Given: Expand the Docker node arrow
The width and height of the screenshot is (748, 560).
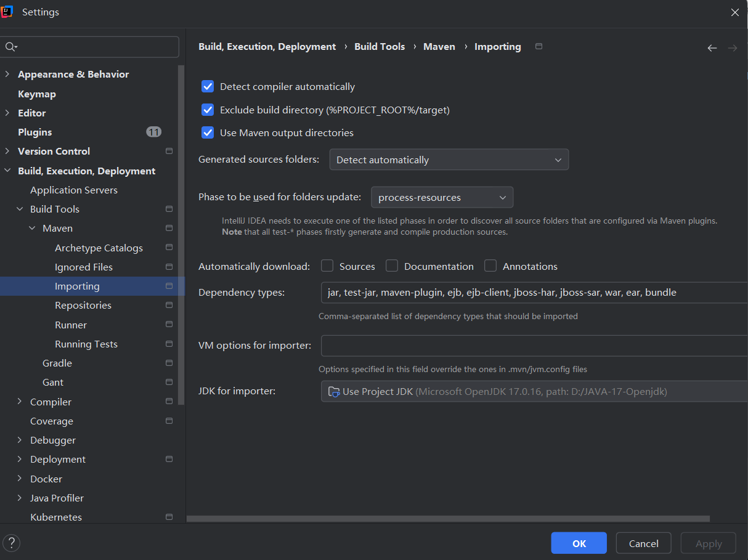Looking at the screenshot, I should tap(20, 479).
